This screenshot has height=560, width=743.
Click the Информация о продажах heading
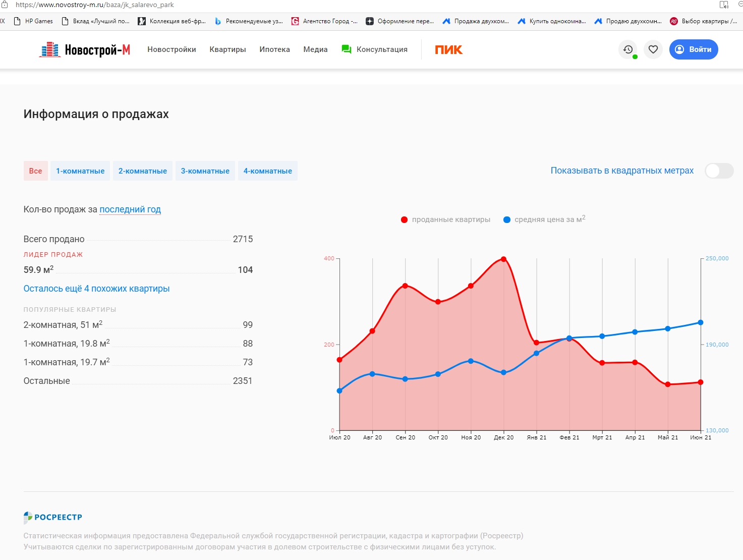(x=96, y=114)
